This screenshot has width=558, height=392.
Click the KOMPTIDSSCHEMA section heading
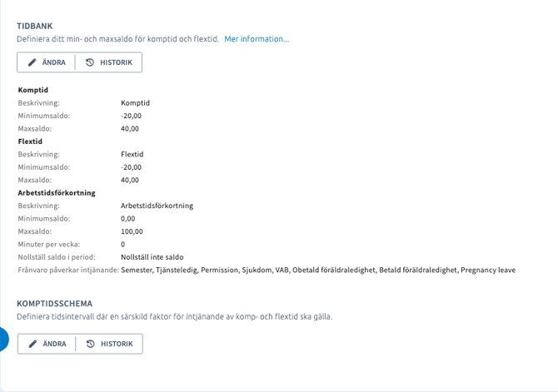55,304
